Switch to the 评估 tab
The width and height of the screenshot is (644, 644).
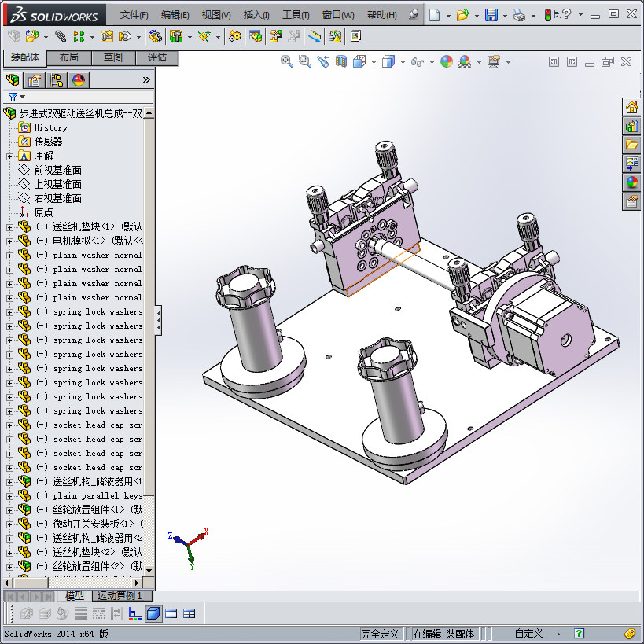pyautogui.click(x=157, y=57)
